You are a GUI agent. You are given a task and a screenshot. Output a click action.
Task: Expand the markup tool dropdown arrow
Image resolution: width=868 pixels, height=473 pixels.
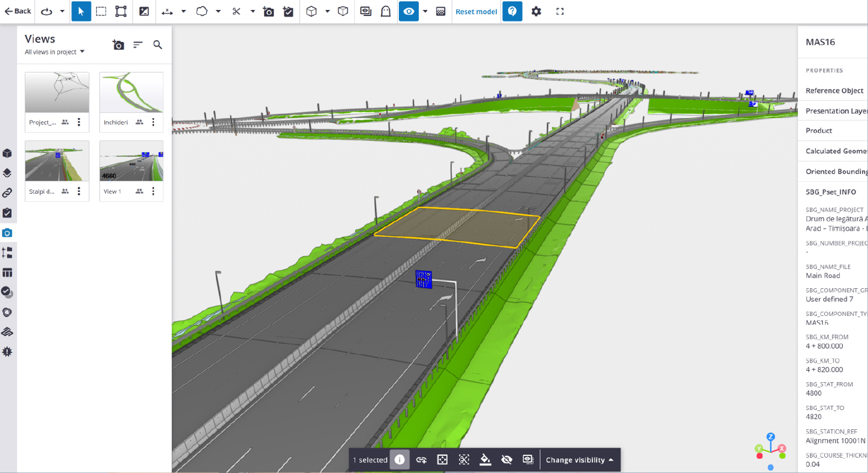tap(218, 11)
